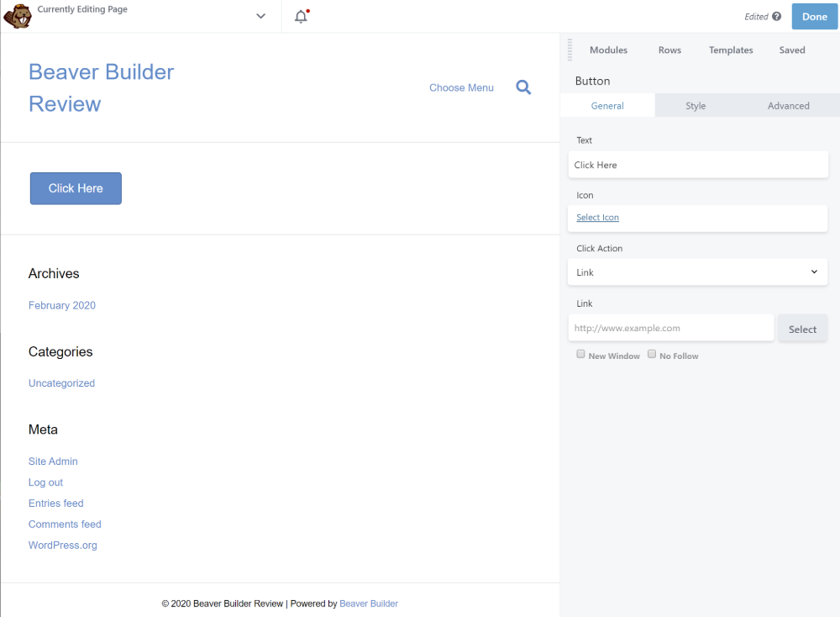Switch to the Rows tab
The image size is (840, 617).
(x=669, y=50)
